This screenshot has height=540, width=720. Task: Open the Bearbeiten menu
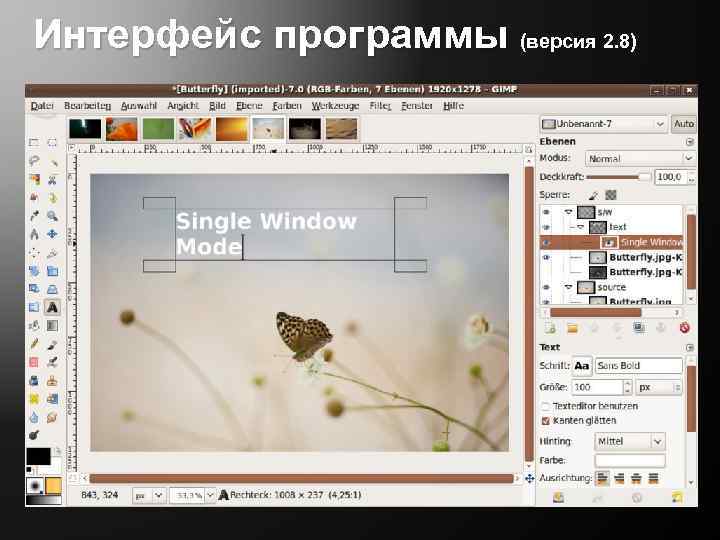(87, 106)
